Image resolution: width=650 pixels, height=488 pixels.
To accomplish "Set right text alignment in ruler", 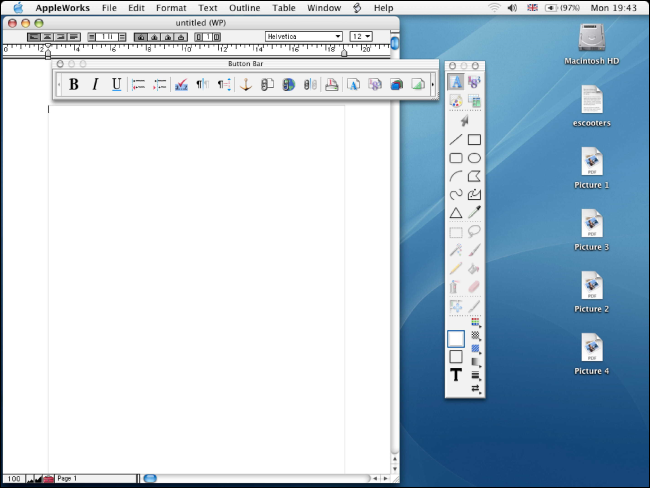I will (61, 37).
